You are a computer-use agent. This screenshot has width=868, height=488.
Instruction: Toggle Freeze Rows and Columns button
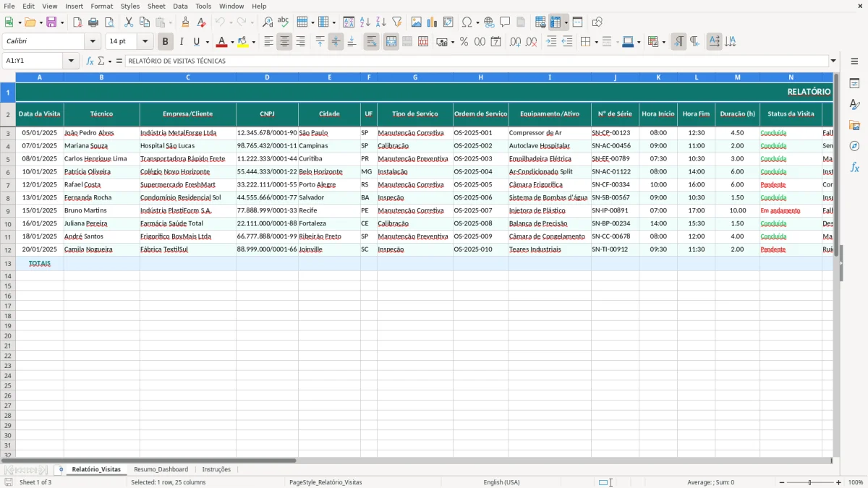click(556, 22)
